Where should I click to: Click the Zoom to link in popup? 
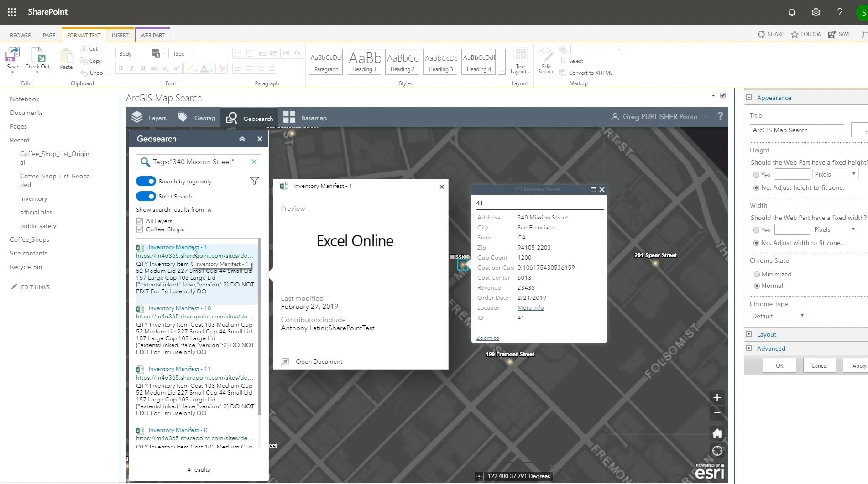click(487, 338)
